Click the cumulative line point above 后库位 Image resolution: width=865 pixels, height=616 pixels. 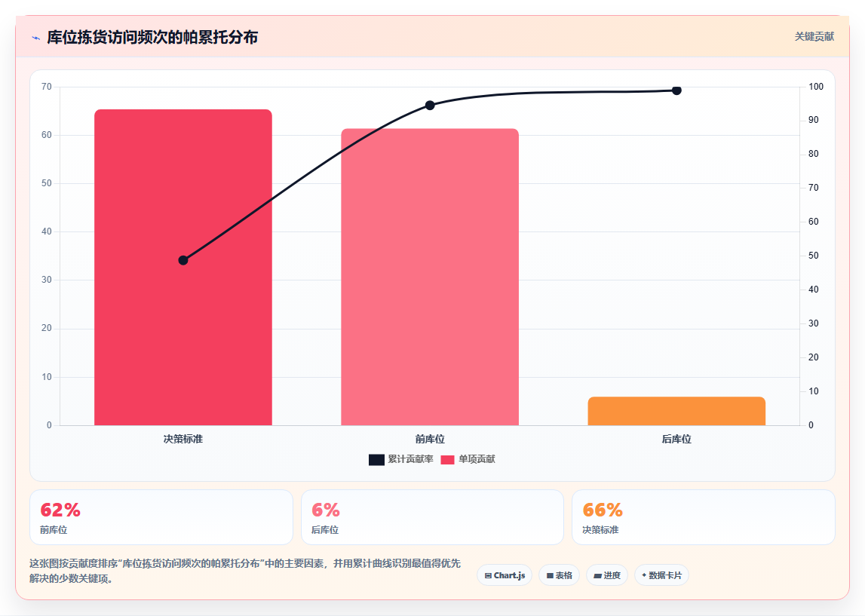point(676,90)
